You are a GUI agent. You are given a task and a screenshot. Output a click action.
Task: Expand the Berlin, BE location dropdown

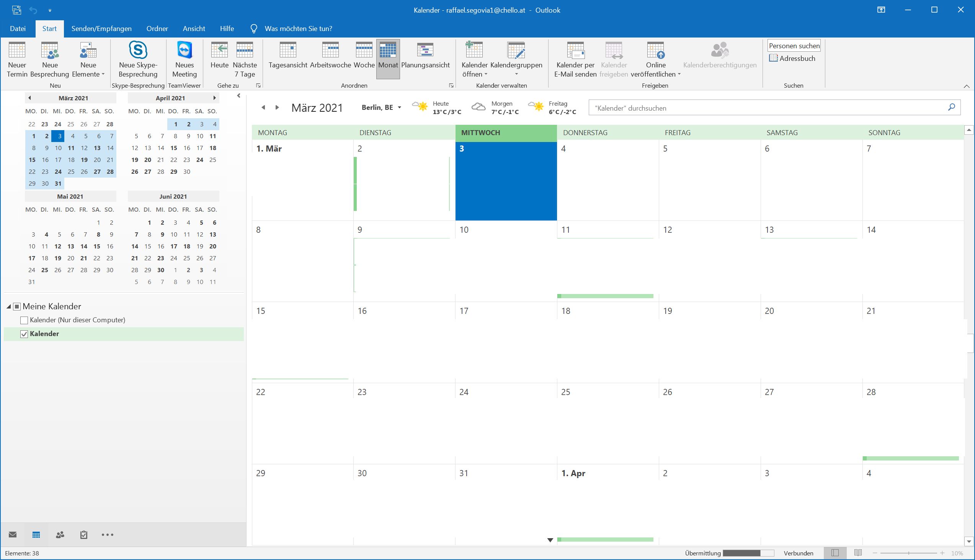point(399,108)
